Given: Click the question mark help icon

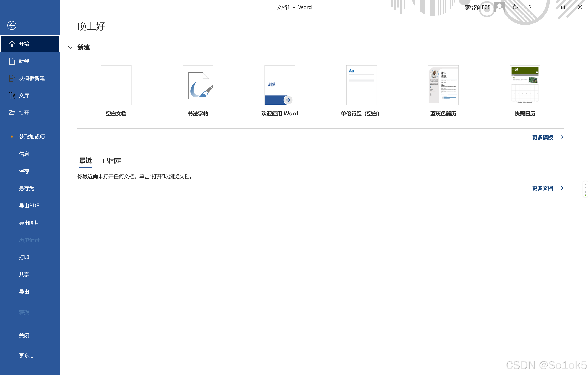Looking at the screenshot, I should pyautogui.click(x=530, y=7).
